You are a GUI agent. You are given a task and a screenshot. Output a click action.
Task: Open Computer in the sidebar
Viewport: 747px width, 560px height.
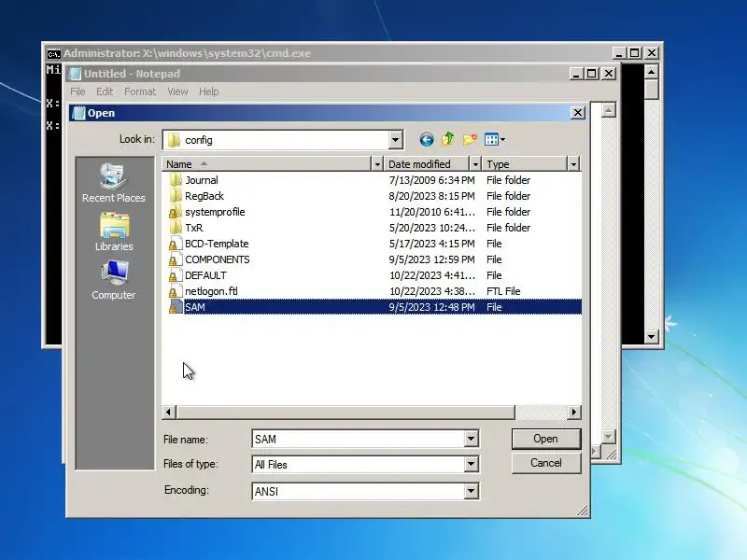click(114, 280)
